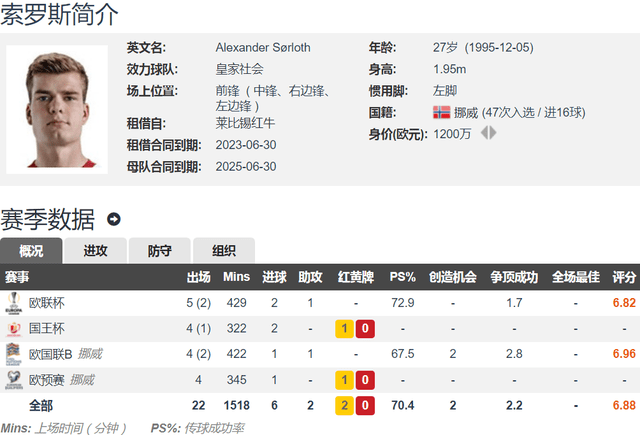The image size is (640, 435).
Task: Click the 评分 column header
Action: pyautogui.click(x=624, y=277)
